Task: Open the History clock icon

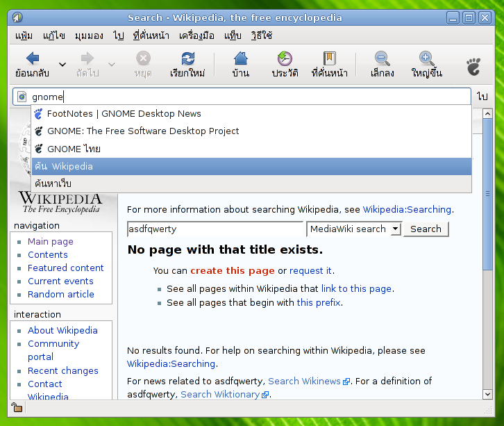Action: (x=285, y=58)
